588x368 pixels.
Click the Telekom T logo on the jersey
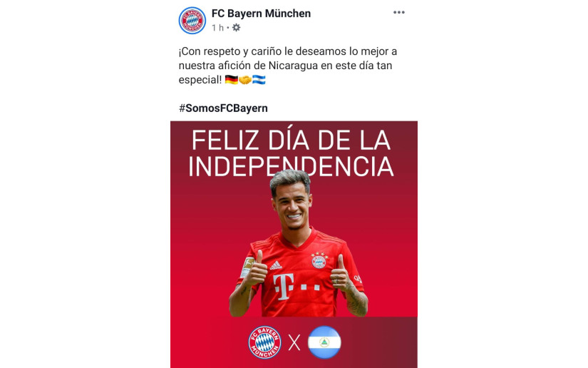click(x=284, y=287)
